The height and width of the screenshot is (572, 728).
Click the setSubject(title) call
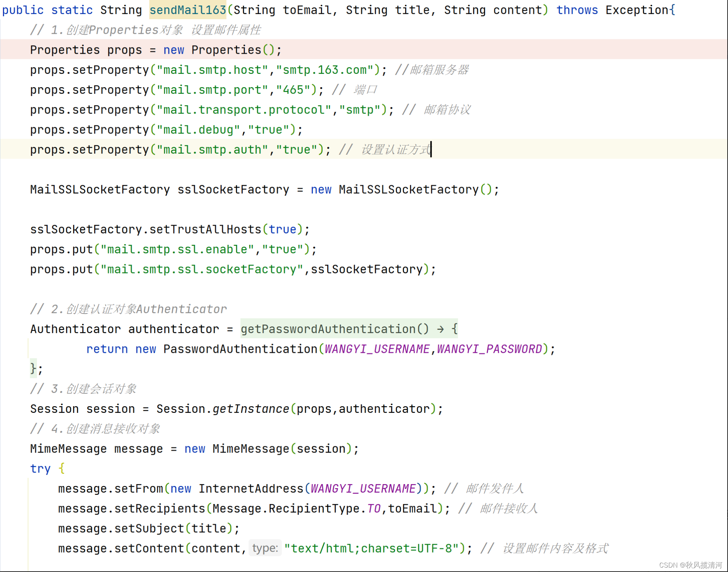149,528
